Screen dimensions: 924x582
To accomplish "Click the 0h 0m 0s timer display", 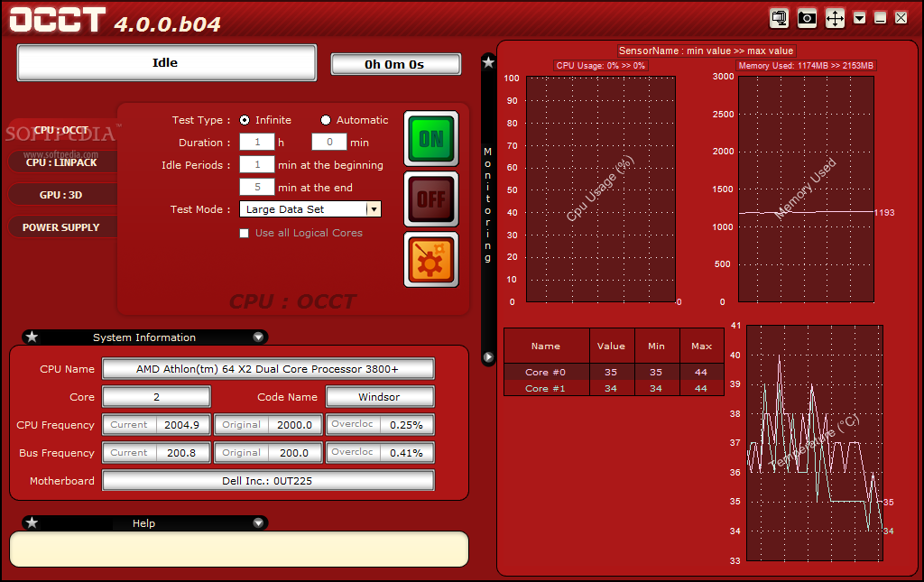I will 395,64.
